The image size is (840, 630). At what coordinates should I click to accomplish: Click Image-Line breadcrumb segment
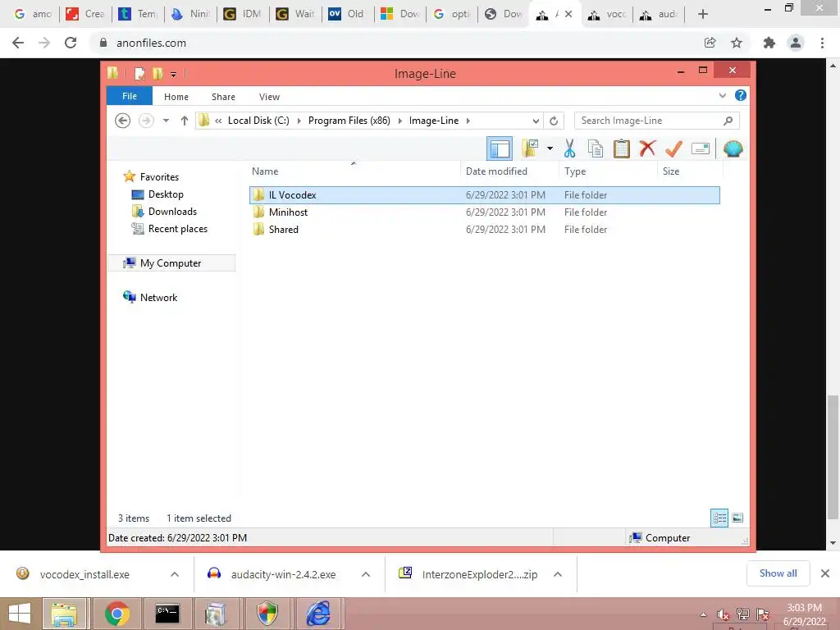coord(434,121)
